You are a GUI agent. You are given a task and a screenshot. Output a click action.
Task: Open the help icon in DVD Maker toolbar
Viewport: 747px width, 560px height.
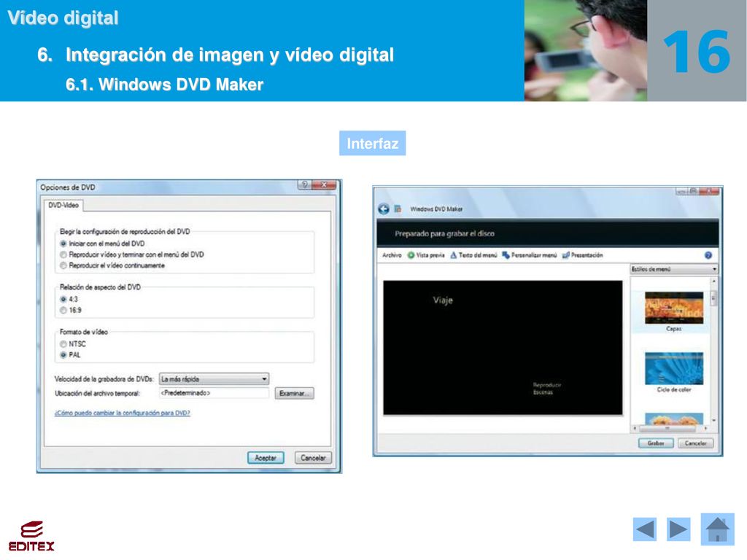click(x=708, y=255)
